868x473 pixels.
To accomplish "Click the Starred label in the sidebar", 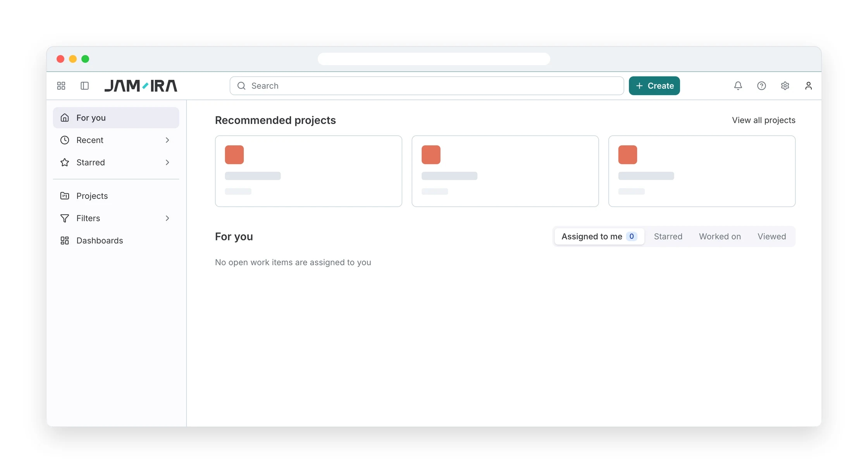I will pos(91,162).
